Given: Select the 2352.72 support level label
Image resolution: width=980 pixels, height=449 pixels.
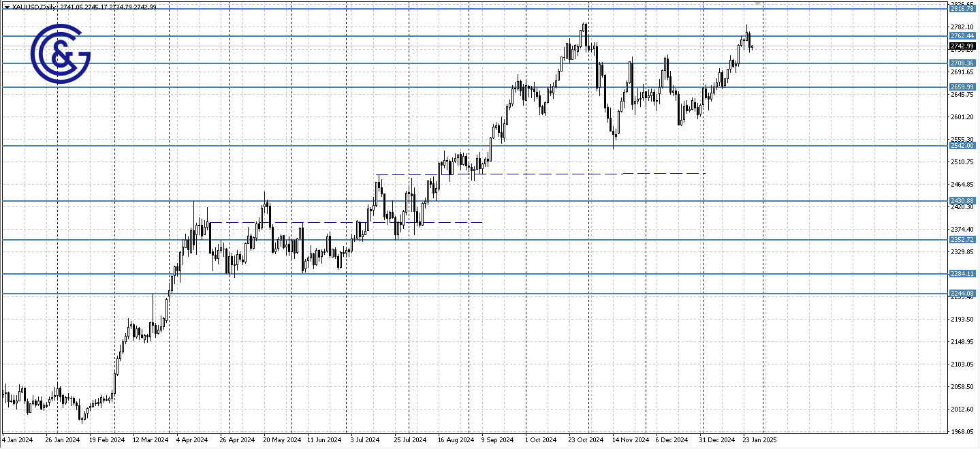Looking at the screenshot, I should 964,238.
